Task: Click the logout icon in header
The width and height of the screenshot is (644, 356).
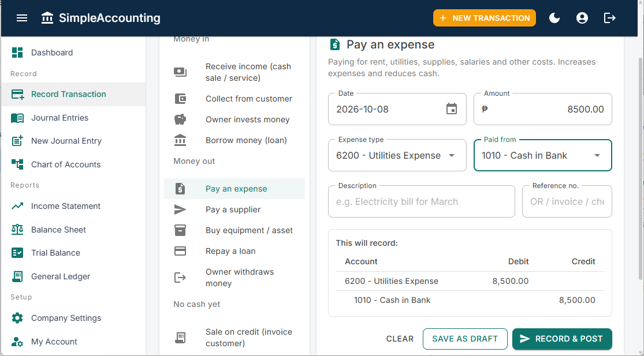Action: (x=610, y=18)
